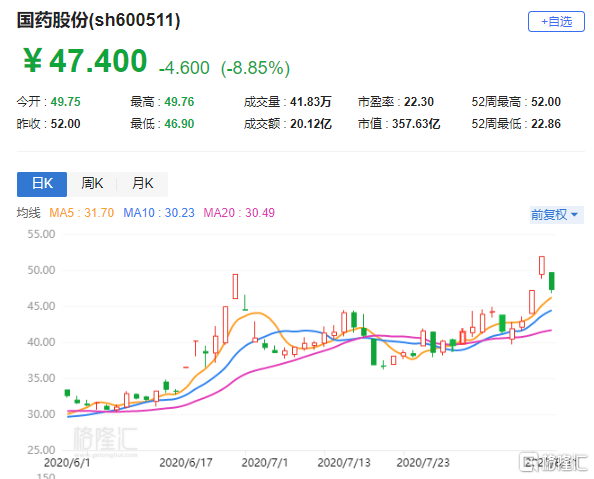594x479 pixels.
Task: Switch to the 月K monthly chart tab
Action: tap(142, 184)
